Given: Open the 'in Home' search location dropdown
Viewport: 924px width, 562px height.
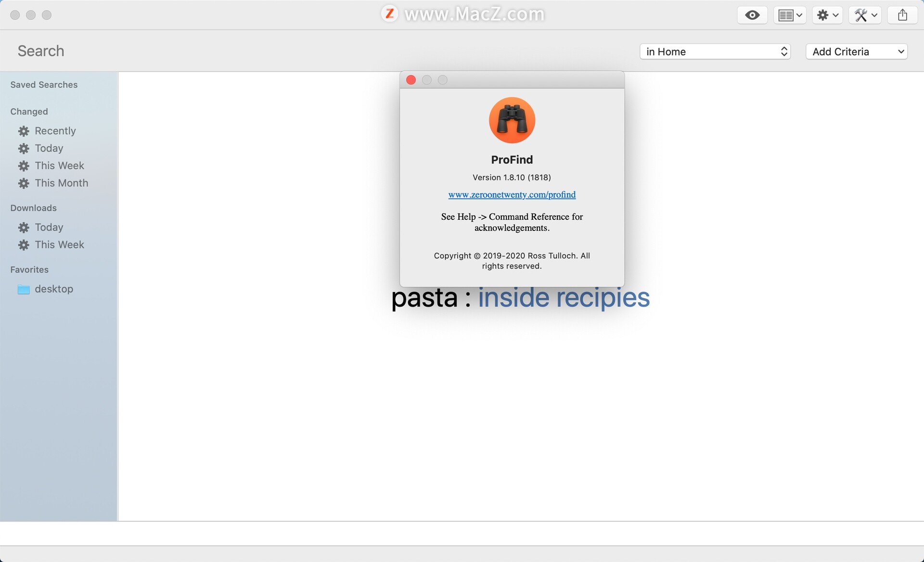Looking at the screenshot, I should (715, 51).
